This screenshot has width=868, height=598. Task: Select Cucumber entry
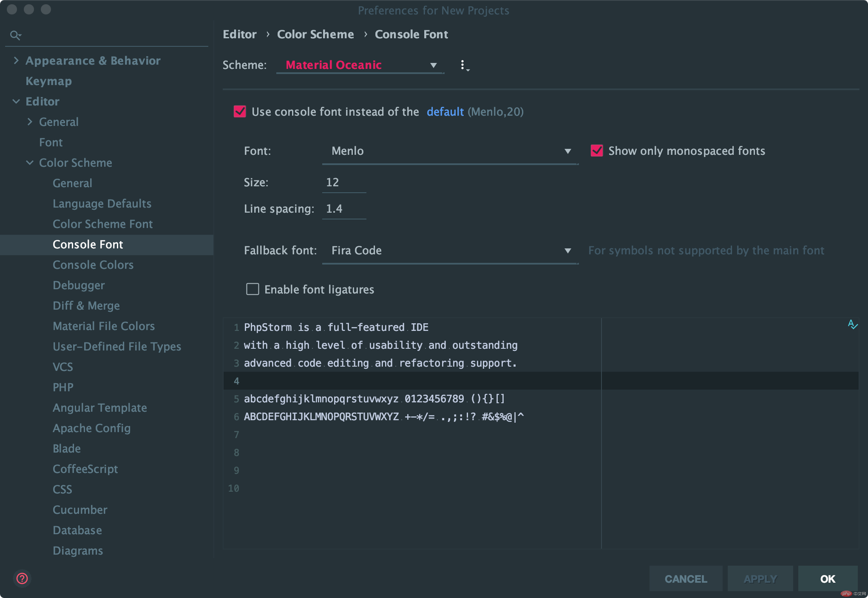coord(80,510)
